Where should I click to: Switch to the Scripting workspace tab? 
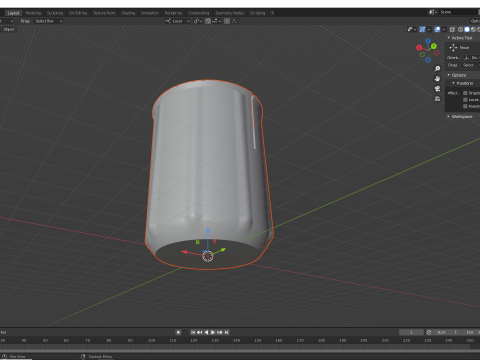point(258,13)
